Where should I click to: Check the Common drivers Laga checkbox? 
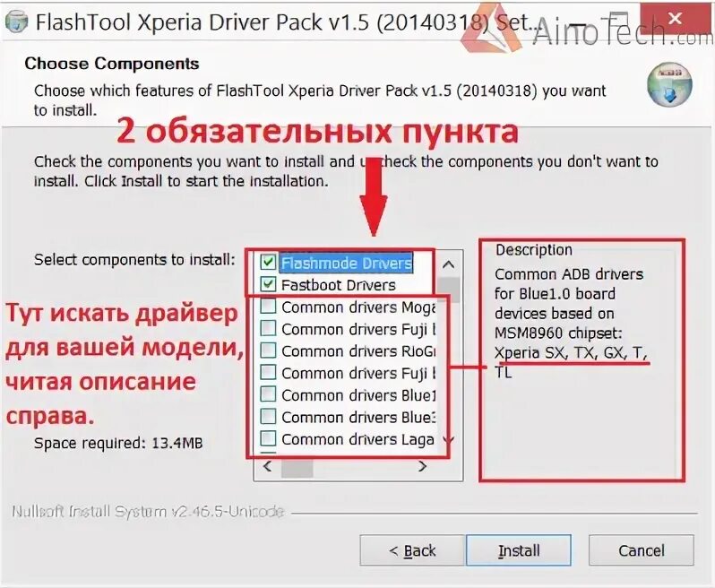tap(268, 438)
